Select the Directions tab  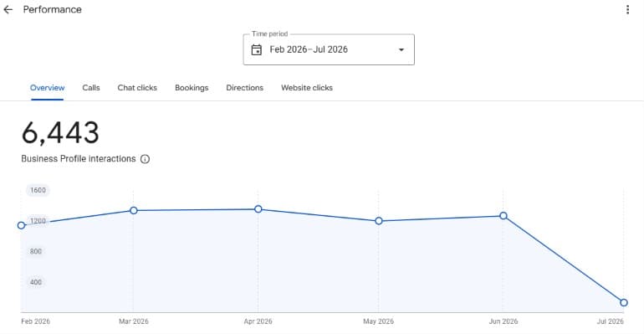point(244,88)
